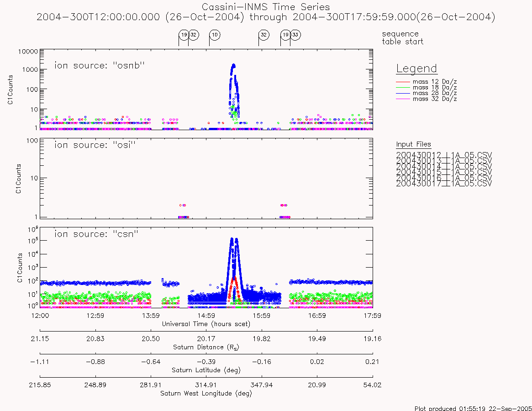Click the Saturn West Longitude (deg) axis title

206,393
